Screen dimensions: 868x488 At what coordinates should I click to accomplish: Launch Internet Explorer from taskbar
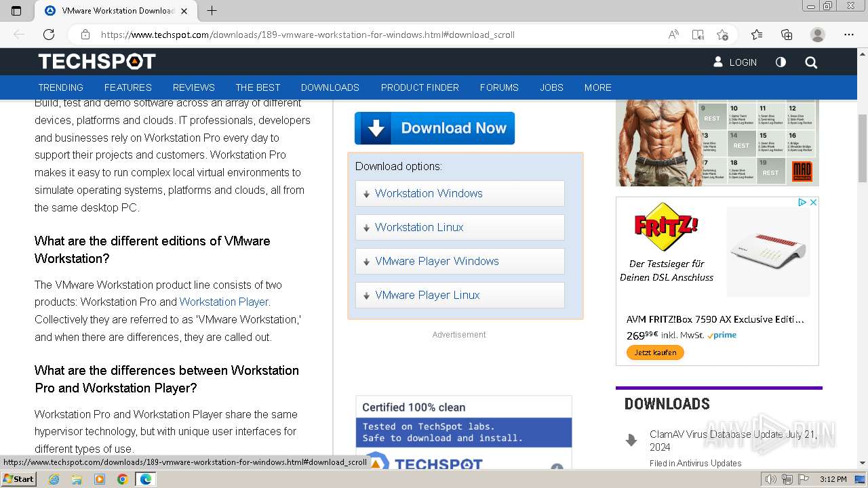coord(54,479)
